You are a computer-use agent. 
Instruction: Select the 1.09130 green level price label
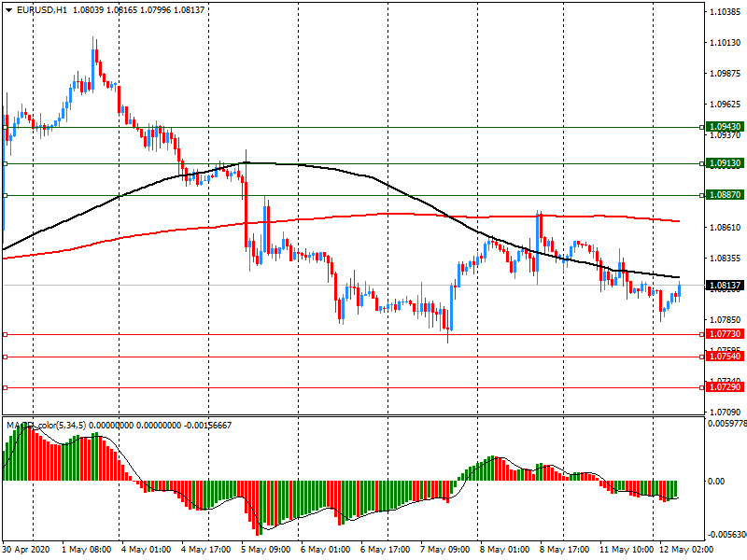725,163
